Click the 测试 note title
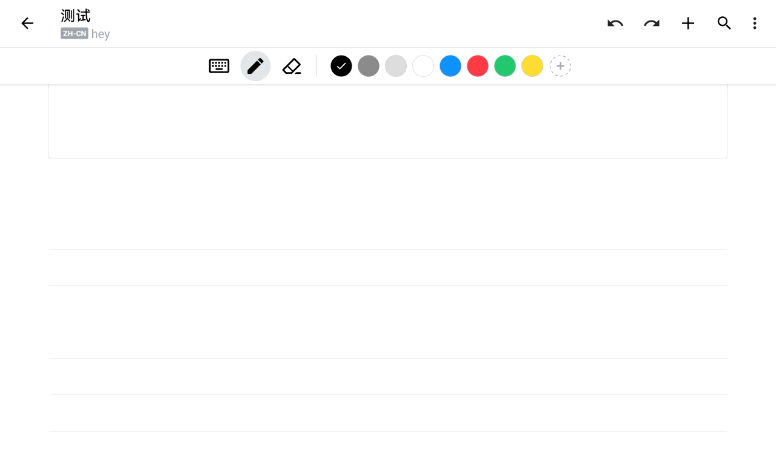Viewport: 776px width, 460px height. 76,16
